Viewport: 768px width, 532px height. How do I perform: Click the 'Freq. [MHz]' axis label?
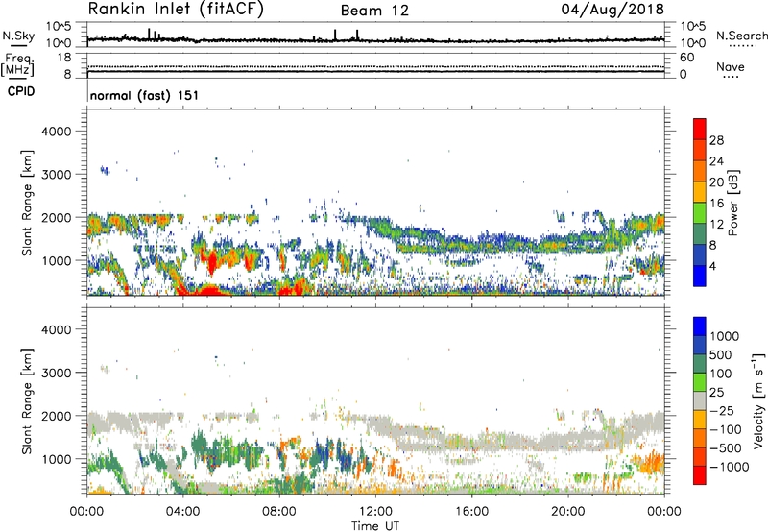point(17,65)
